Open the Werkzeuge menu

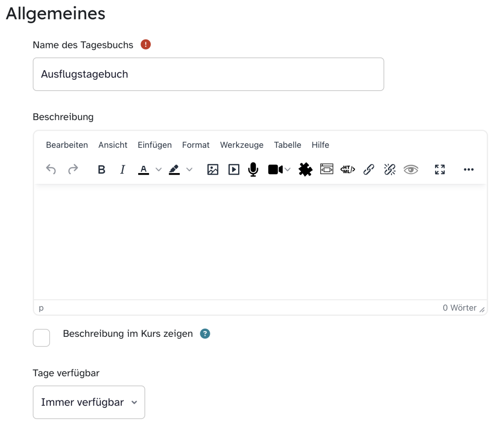point(241,145)
